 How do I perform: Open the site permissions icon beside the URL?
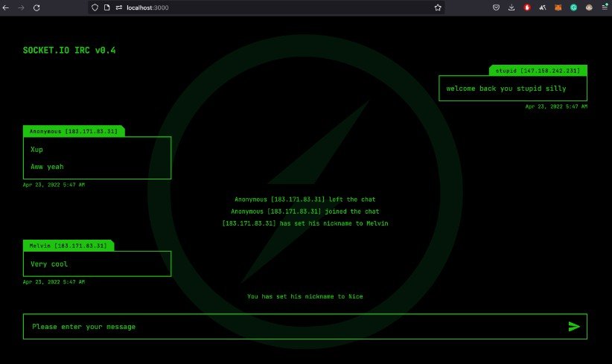118,7
